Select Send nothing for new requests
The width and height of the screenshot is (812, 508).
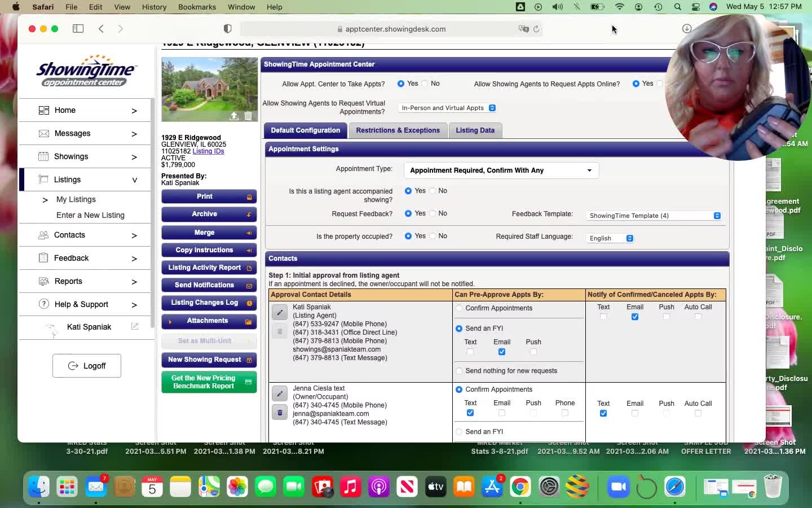coord(459,371)
